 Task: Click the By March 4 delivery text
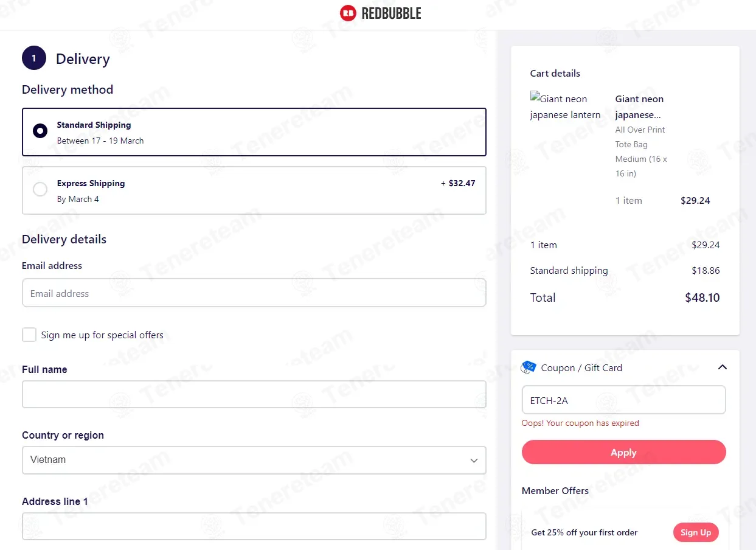[78, 199]
